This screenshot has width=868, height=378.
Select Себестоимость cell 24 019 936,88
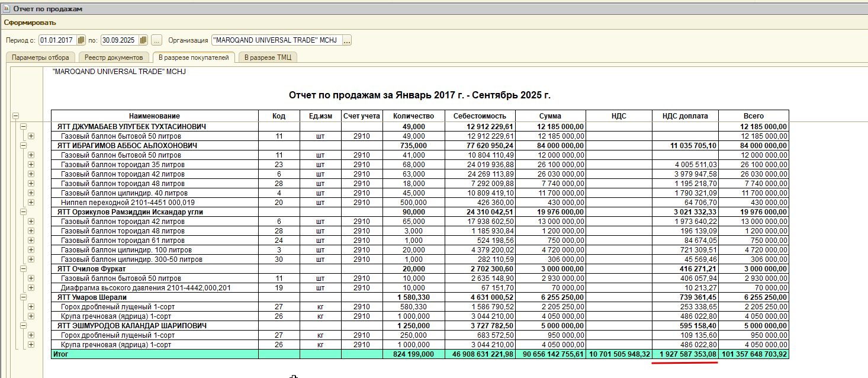tap(480, 164)
